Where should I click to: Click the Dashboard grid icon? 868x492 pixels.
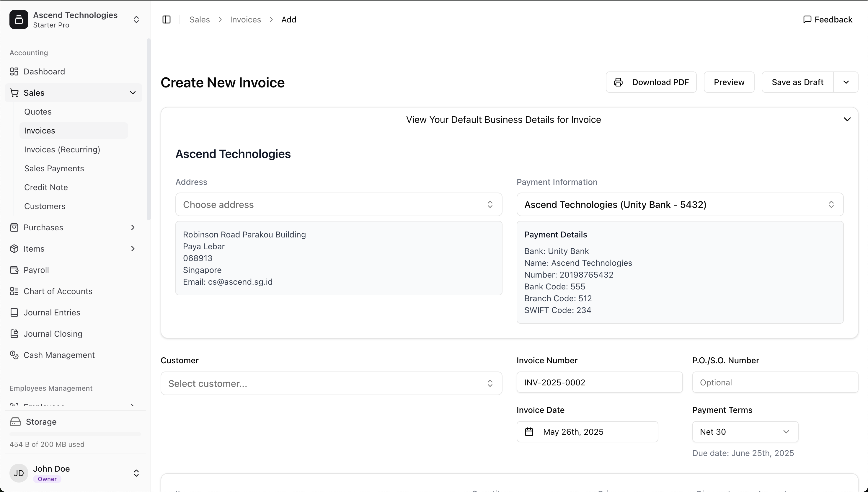coord(14,72)
